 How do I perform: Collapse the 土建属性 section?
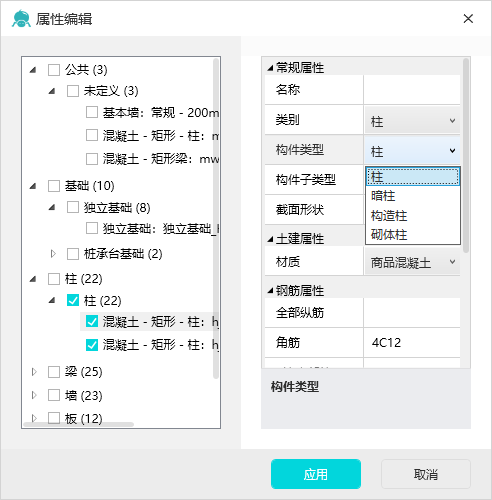(x=270, y=239)
